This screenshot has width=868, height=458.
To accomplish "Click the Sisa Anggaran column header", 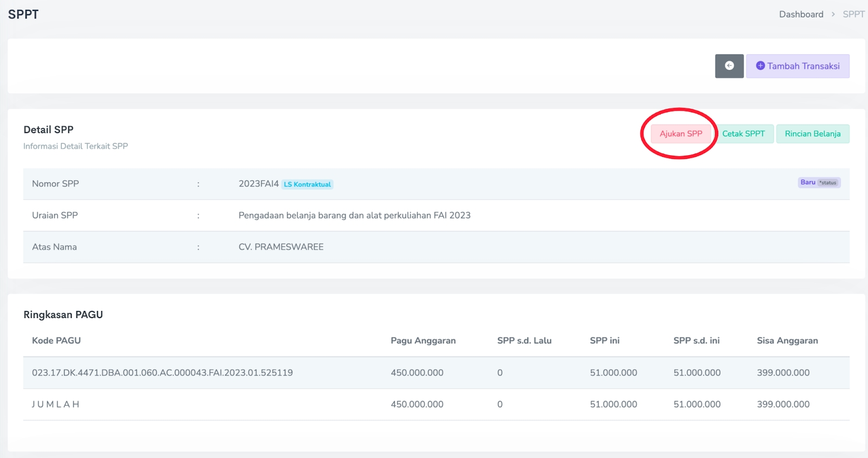I will (787, 341).
